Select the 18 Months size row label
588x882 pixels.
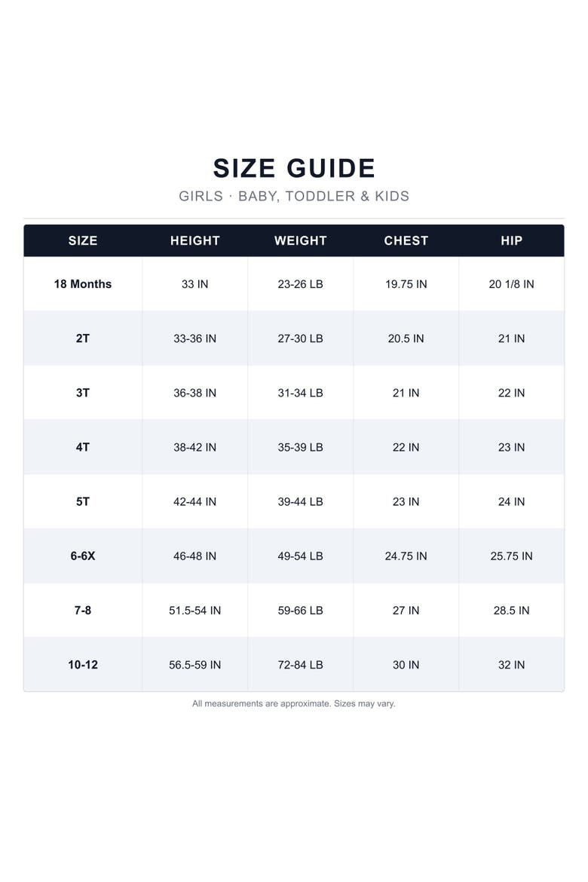coord(83,284)
